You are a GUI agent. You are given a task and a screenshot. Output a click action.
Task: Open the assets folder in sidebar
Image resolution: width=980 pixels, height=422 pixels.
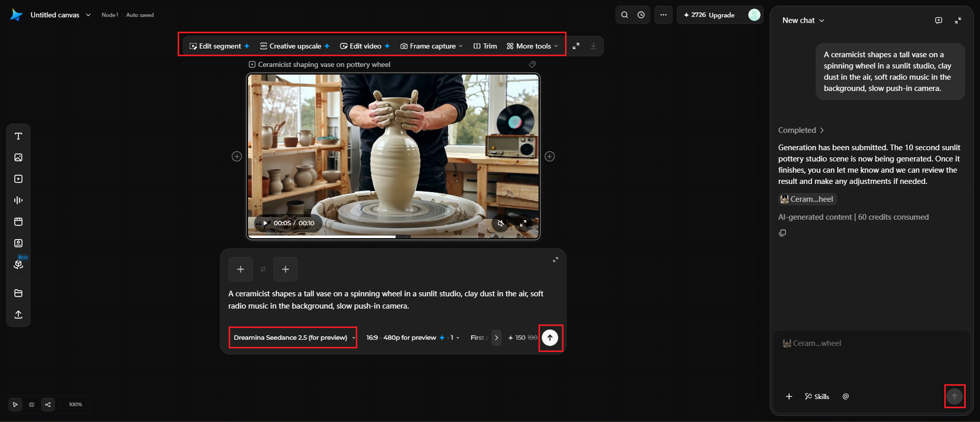click(x=18, y=293)
